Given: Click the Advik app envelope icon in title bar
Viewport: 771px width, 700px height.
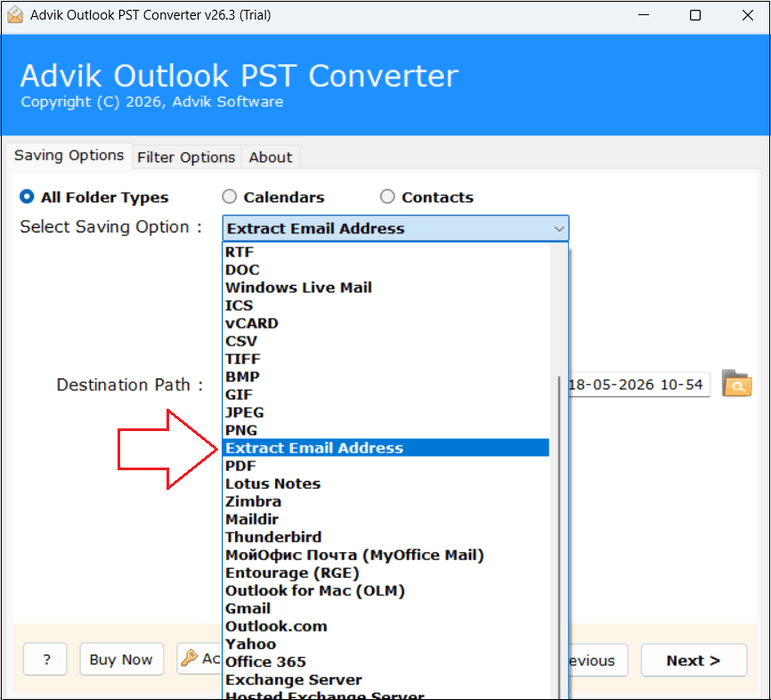Looking at the screenshot, I should tap(15, 15).
